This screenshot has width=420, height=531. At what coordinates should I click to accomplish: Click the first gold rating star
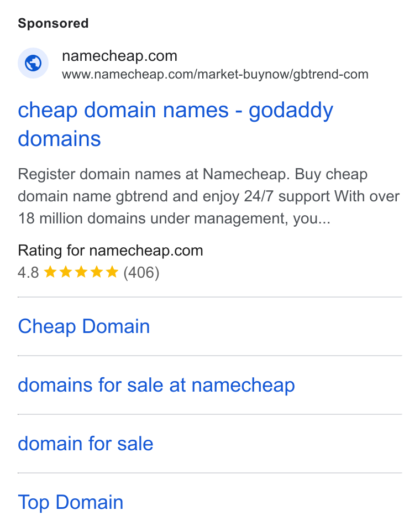point(50,272)
